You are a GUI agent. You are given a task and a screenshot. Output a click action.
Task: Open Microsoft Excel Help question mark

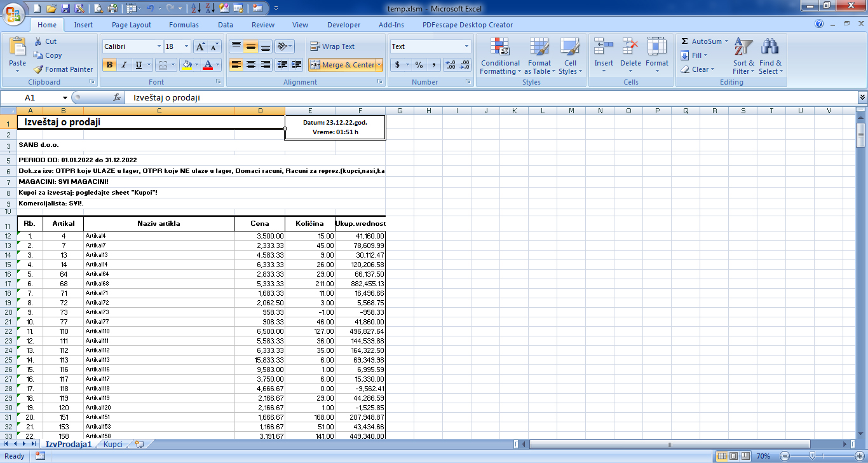click(819, 24)
